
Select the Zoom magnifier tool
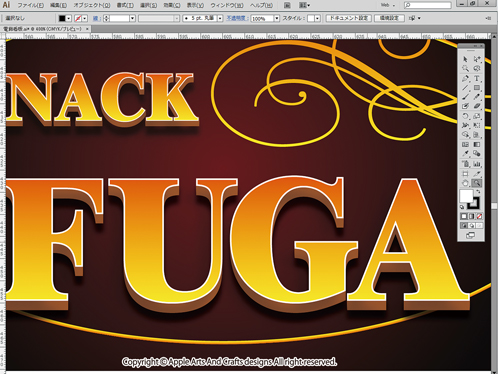pyautogui.click(x=477, y=183)
